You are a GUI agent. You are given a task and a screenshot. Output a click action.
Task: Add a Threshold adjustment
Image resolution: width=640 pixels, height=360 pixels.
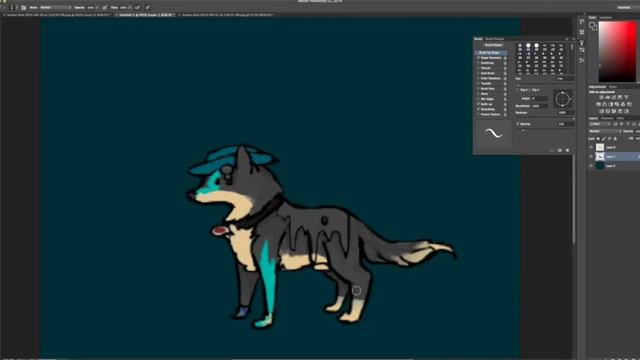(614, 111)
